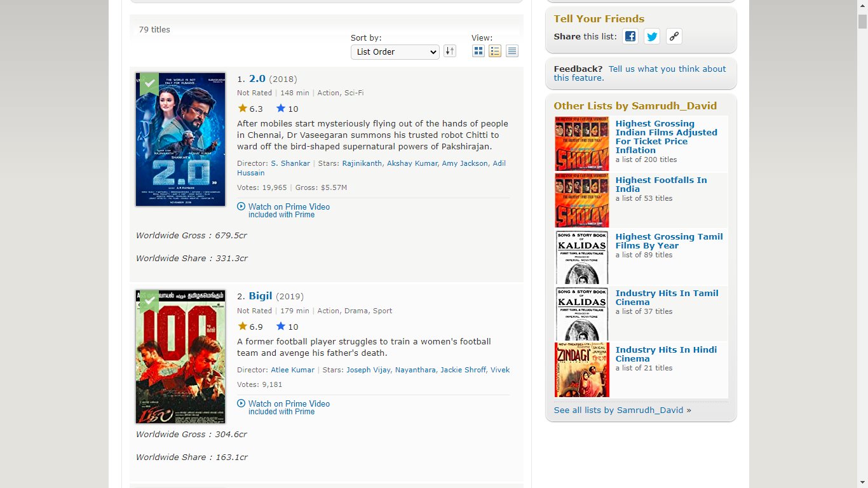Click the Bigil movie poster

[x=180, y=356]
